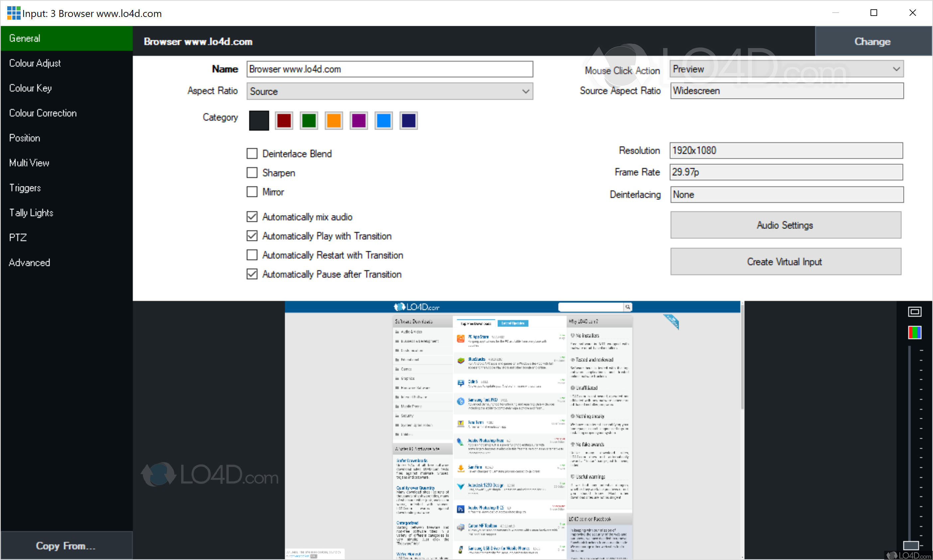933x560 pixels.
Task: Close the input settings window
Action: [913, 13]
